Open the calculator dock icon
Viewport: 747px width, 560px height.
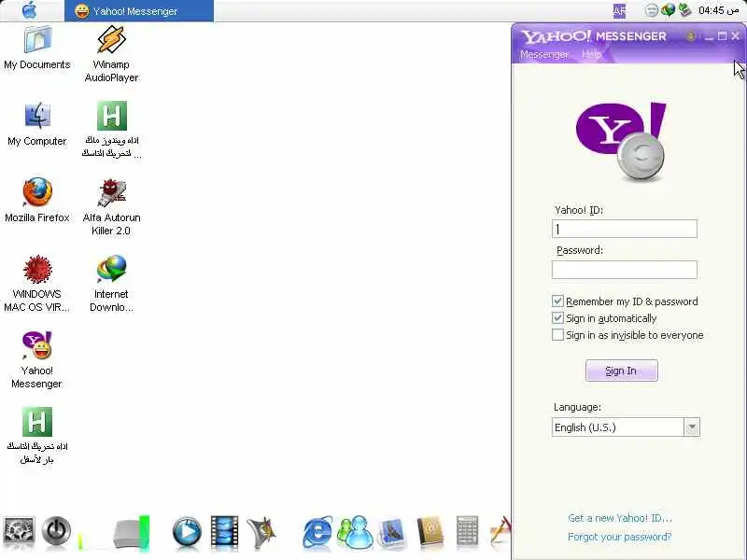point(467,530)
